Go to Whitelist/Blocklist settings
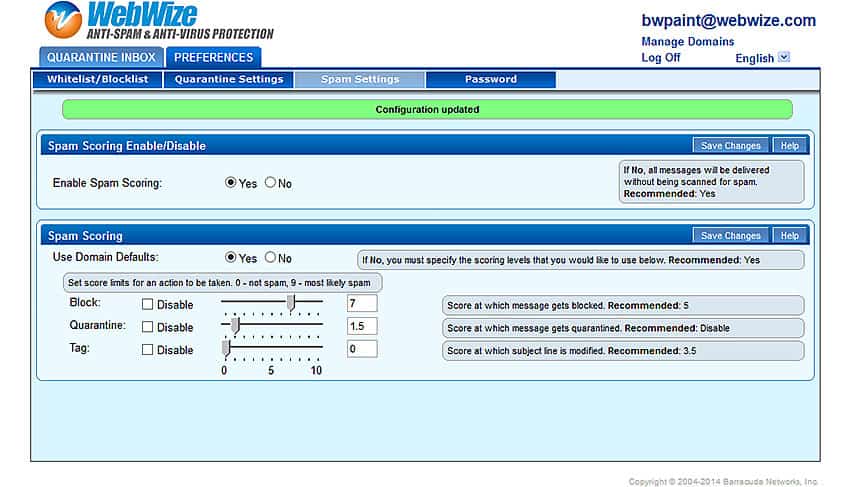Image resolution: width=850 pixels, height=487 pixels. coord(97,79)
